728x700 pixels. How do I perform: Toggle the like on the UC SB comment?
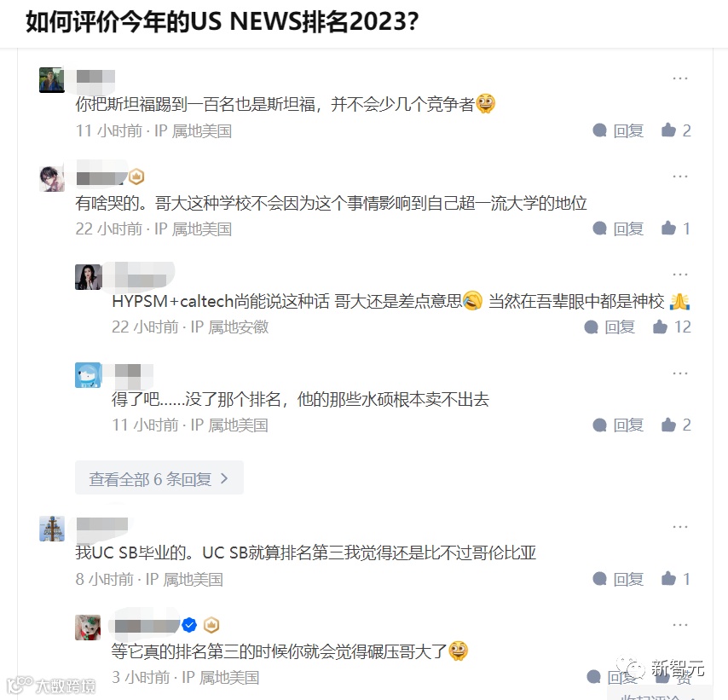[675, 579]
